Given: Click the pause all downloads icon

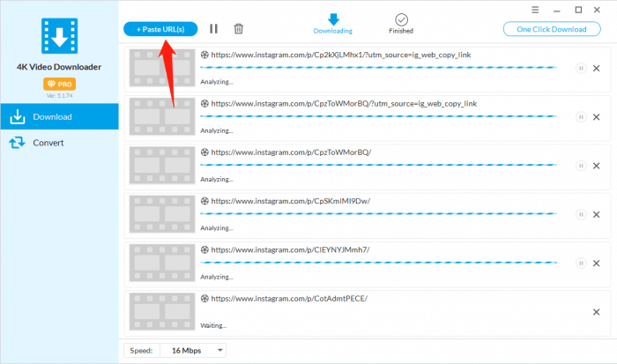Looking at the screenshot, I should 213,29.
